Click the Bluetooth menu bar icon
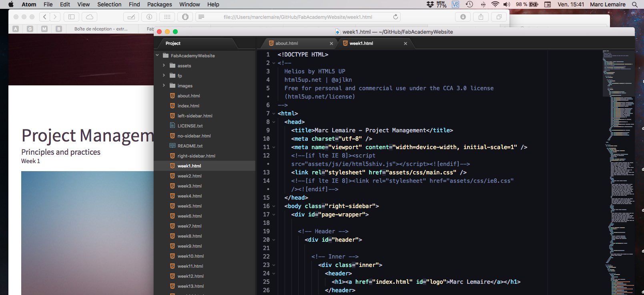The height and width of the screenshot is (295, 644). pos(483,4)
